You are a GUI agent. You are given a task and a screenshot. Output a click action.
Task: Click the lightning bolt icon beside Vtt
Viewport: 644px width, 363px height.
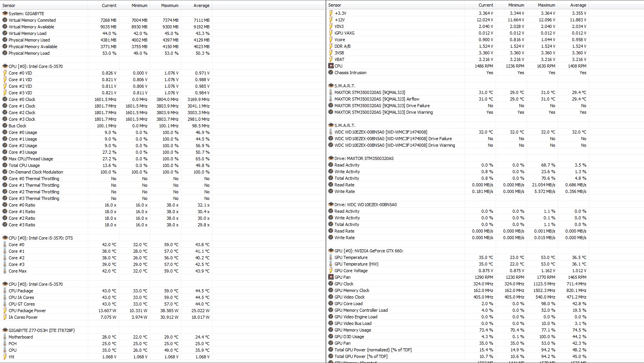[5, 357]
